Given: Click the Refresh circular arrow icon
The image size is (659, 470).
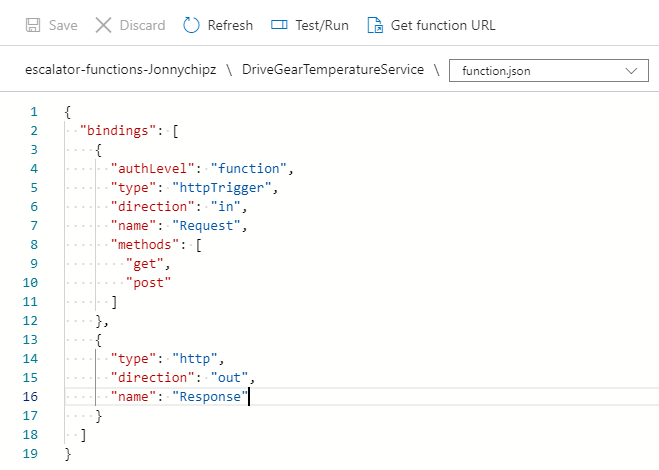Looking at the screenshot, I should [192, 25].
